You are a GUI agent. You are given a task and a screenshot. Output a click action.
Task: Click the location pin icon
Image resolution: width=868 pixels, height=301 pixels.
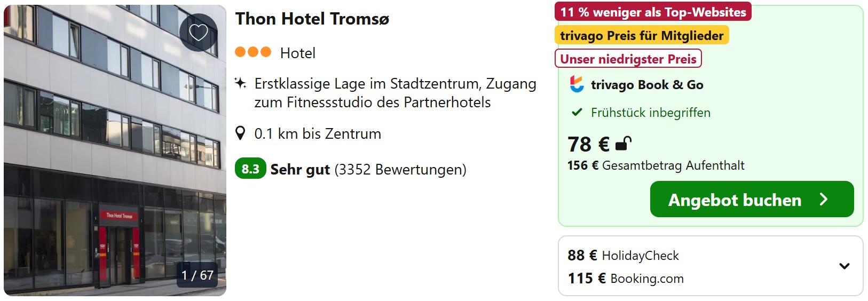[240, 133]
